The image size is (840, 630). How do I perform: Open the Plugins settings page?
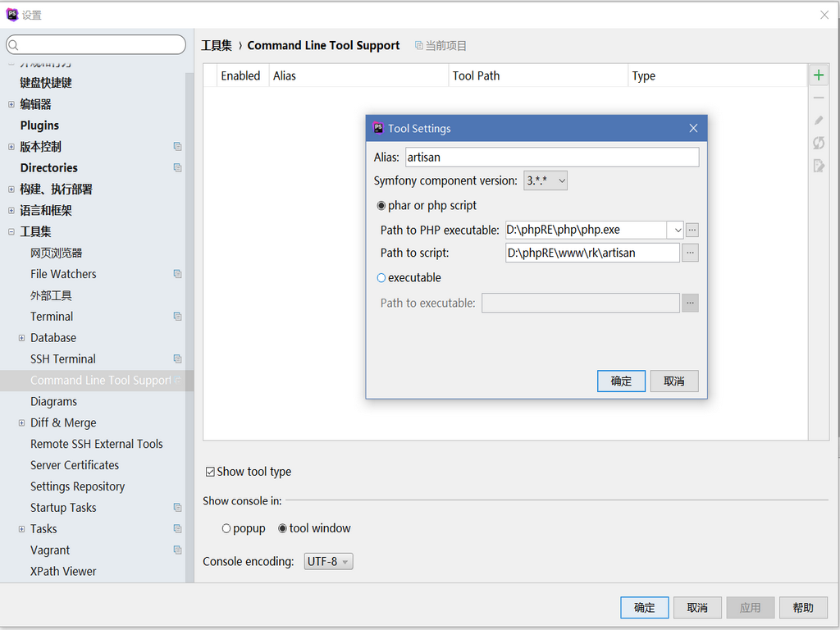point(39,126)
